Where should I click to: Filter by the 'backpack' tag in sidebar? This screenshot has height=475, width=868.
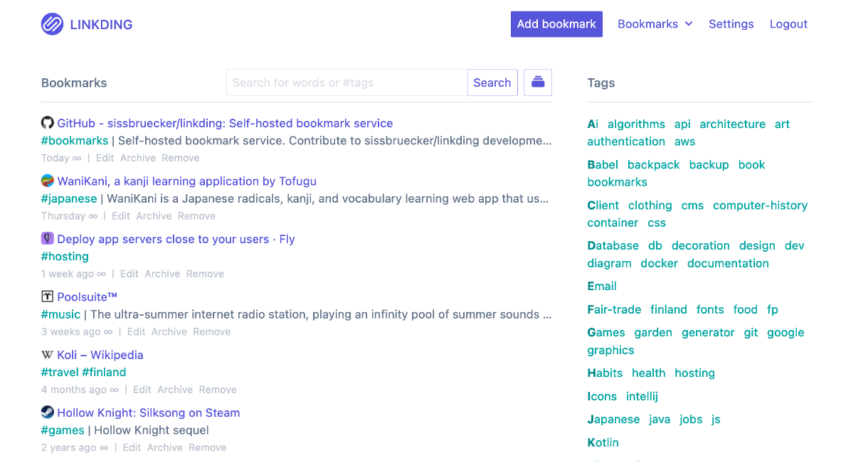(x=654, y=164)
